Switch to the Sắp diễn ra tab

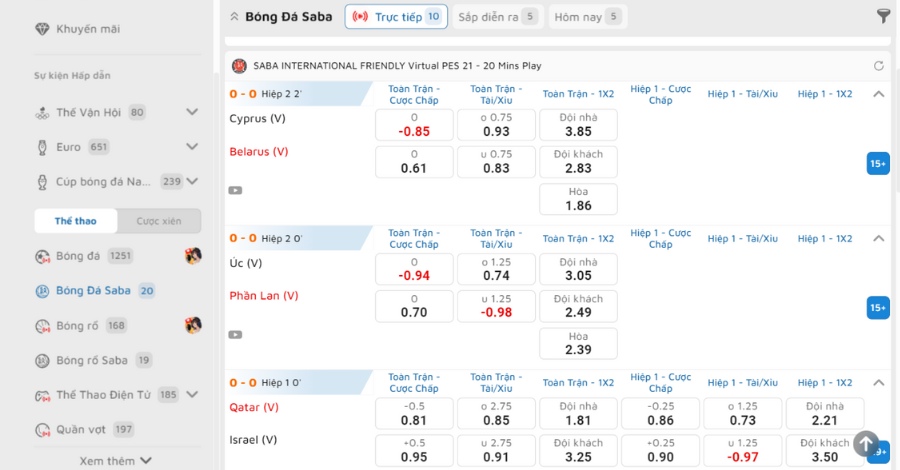click(x=496, y=17)
